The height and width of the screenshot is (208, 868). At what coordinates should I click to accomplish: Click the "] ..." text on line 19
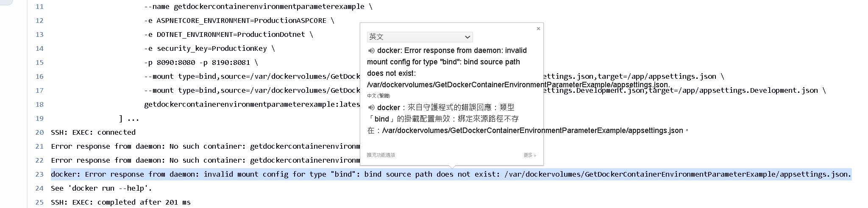(129, 118)
